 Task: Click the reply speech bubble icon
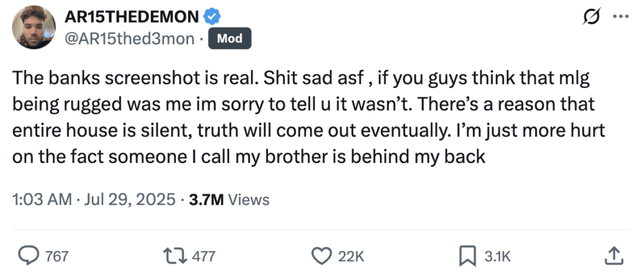tap(28, 255)
